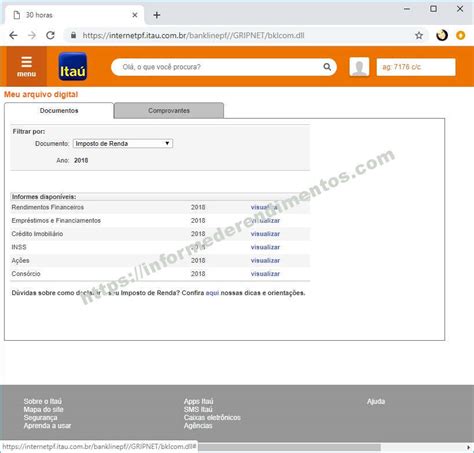This screenshot has width=474, height=453.
Task: Open the orange circular extension icon
Action: coord(461,35)
